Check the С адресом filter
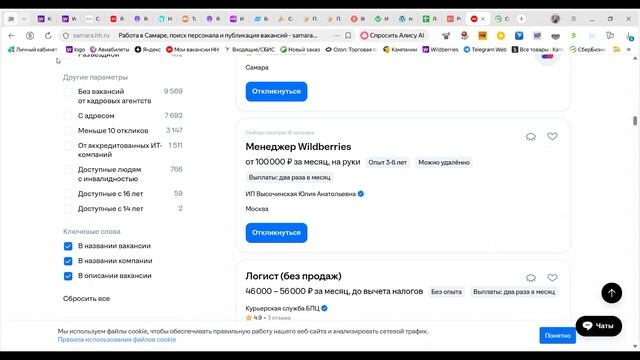Image resolution: width=640 pixels, height=360 pixels. click(68, 116)
